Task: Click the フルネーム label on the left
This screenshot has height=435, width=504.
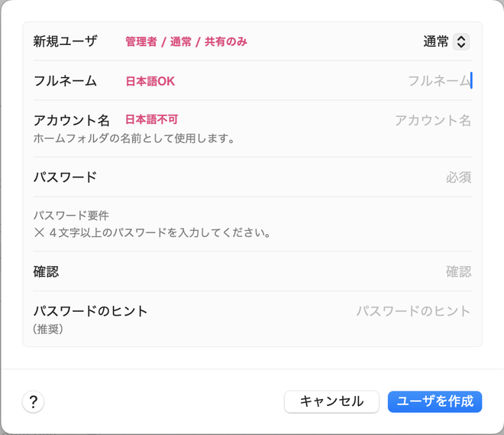Action: (65, 81)
